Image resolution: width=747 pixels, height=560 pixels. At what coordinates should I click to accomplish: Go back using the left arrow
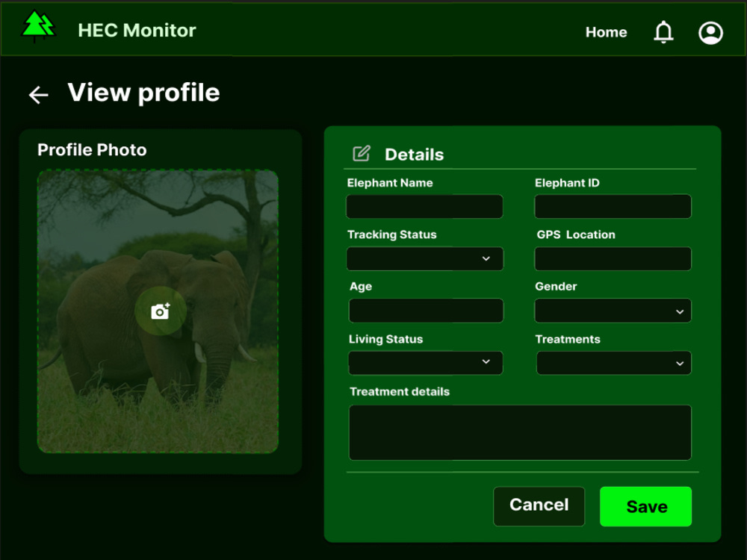coord(39,95)
